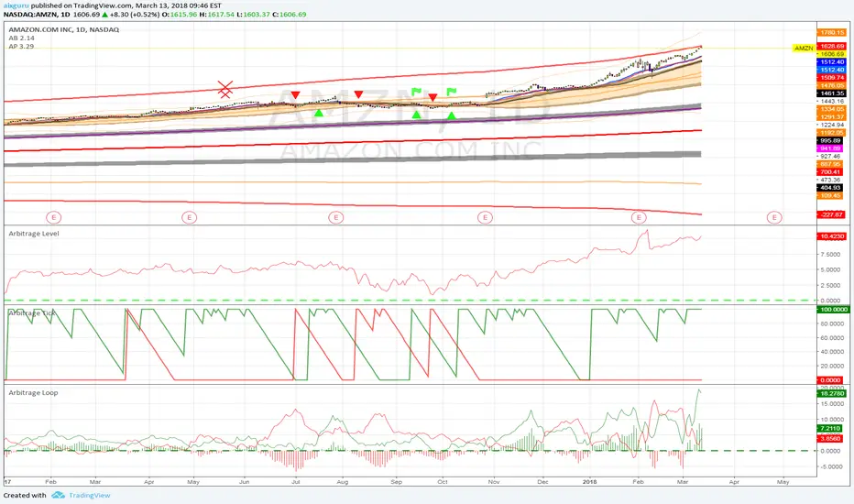
Task: Click green flag marker above October
Action: click(452, 92)
